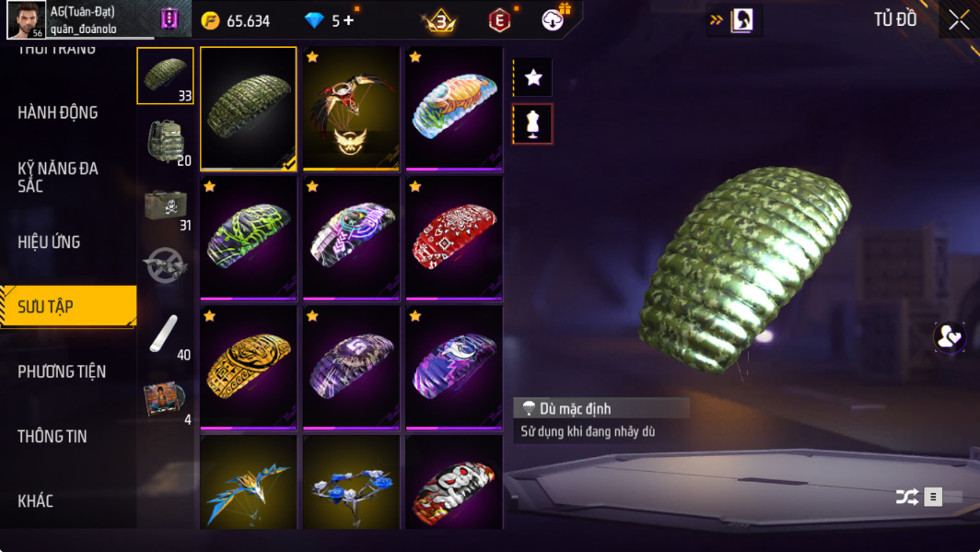Open the red E badge icon
Screen dimensions: 980x552
click(499, 20)
